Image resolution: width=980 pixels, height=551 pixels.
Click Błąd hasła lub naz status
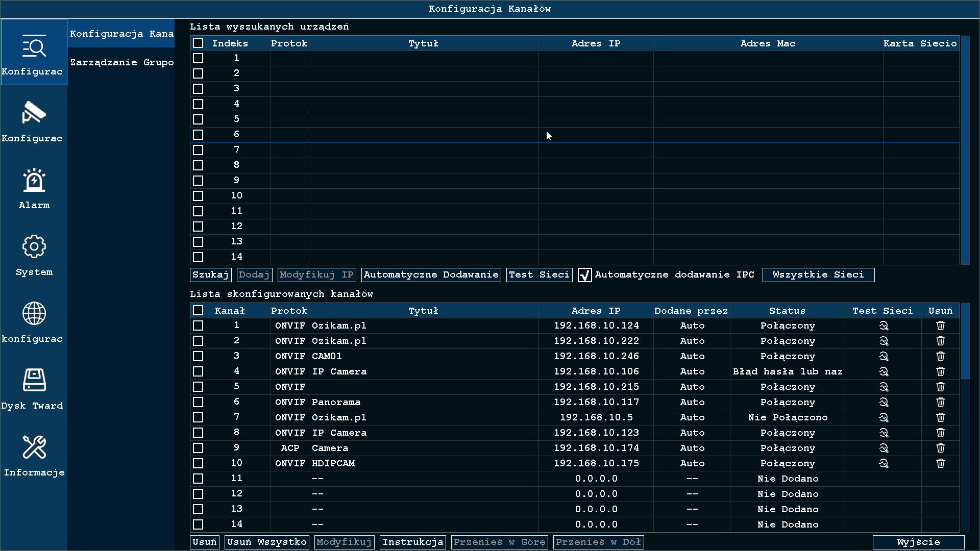click(788, 371)
